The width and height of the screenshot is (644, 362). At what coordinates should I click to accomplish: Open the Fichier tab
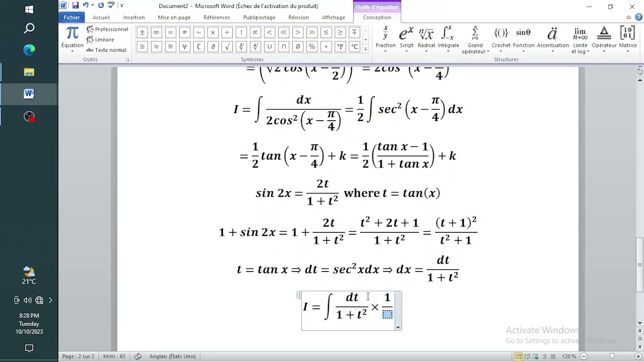(71, 17)
